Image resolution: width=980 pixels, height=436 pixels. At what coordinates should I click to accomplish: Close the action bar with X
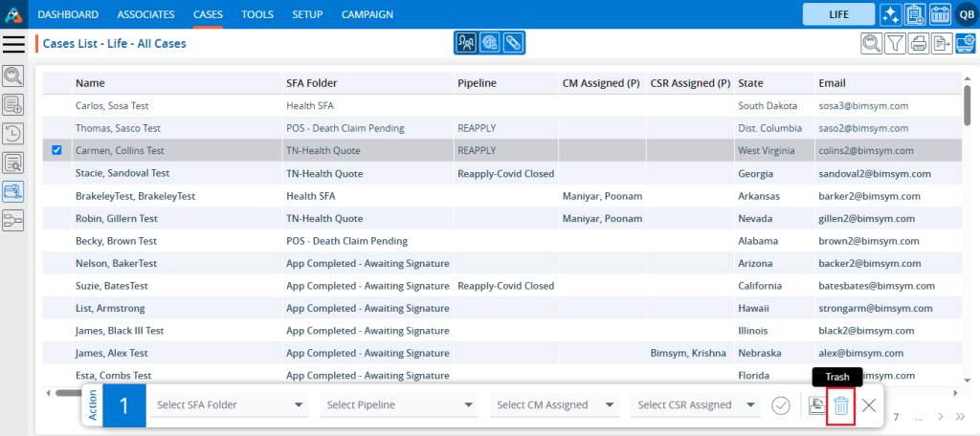coord(869,405)
